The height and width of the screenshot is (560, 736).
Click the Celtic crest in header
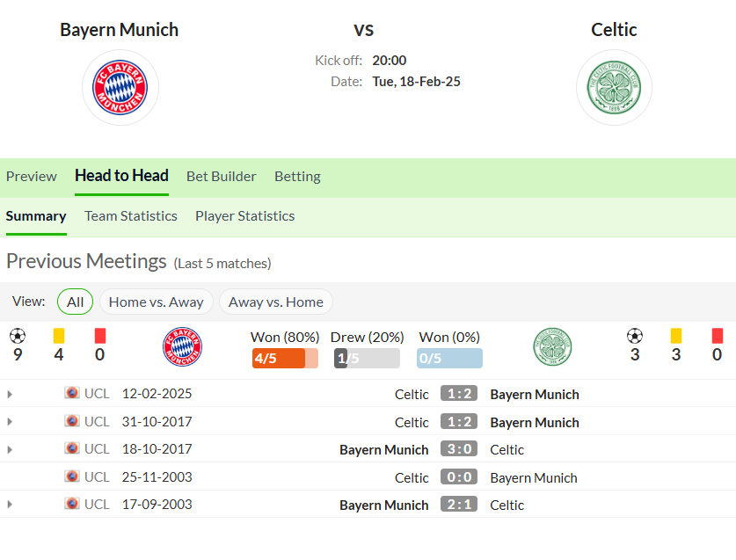pyautogui.click(x=614, y=87)
